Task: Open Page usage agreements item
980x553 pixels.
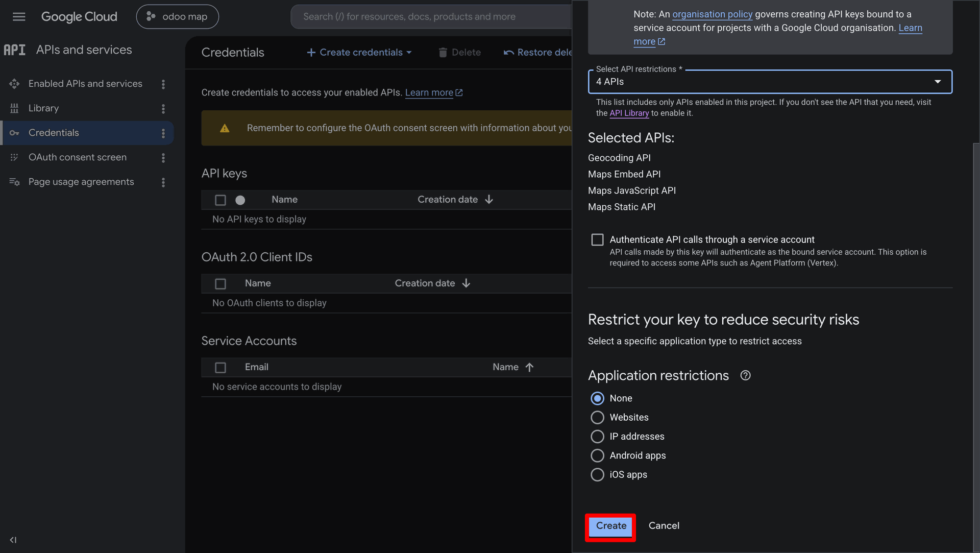Action: click(x=81, y=182)
